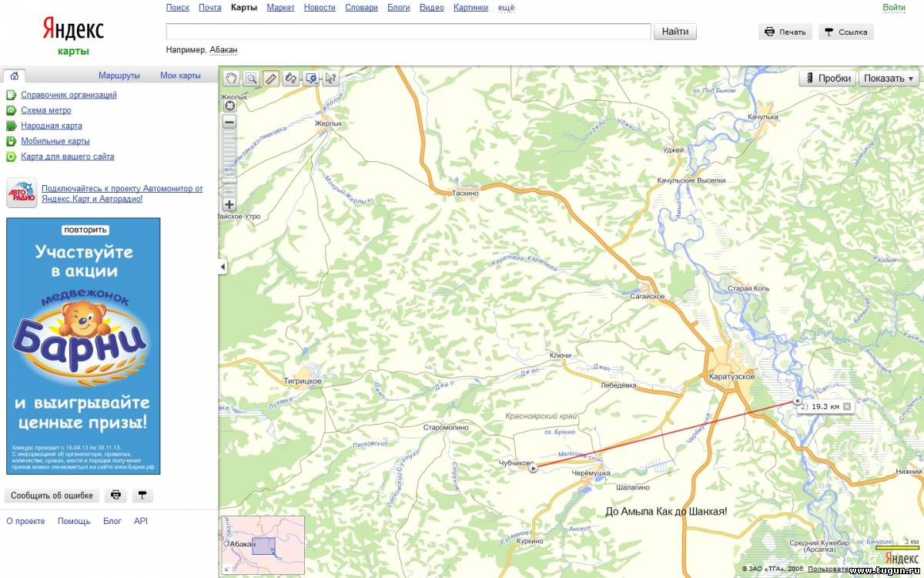Open Народная карта link

(x=52, y=126)
